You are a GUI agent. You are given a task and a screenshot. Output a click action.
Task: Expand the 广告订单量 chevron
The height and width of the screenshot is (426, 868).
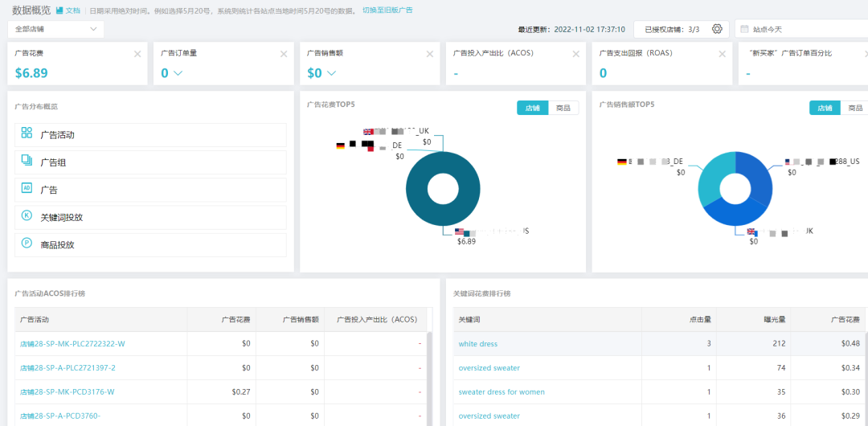click(x=178, y=73)
